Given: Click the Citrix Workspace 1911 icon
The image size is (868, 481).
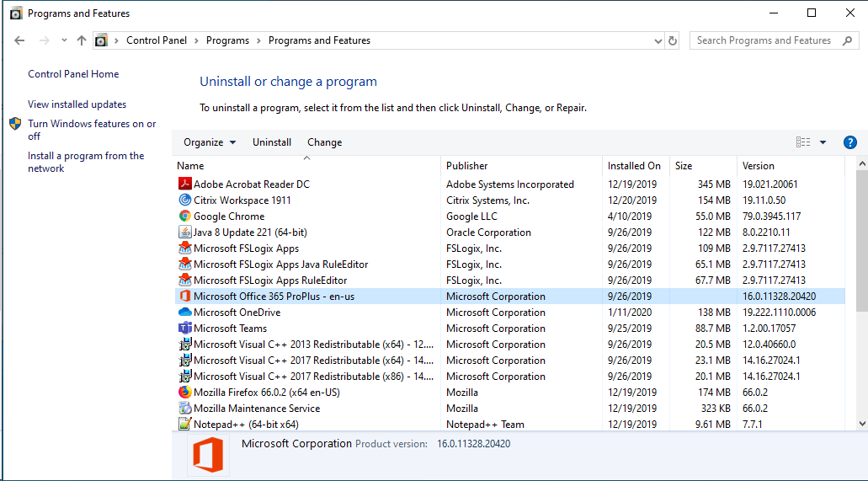Looking at the screenshot, I should (x=185, y=200).
